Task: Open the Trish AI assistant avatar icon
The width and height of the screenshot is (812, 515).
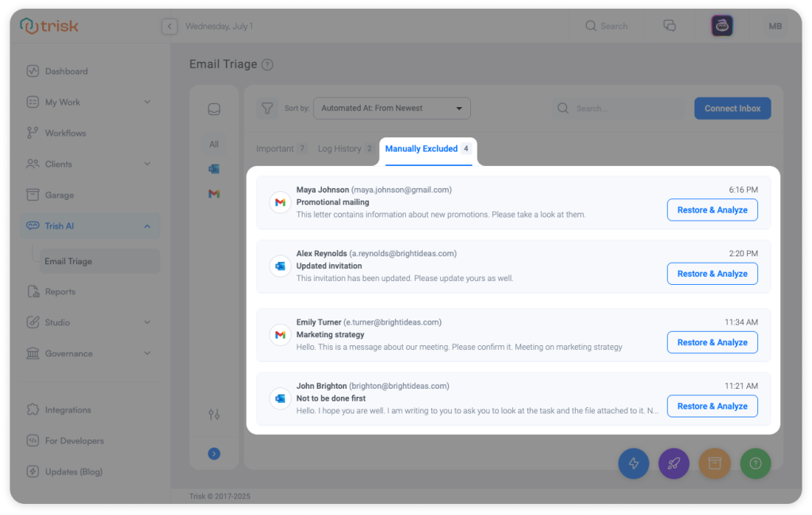Action: 722,25
